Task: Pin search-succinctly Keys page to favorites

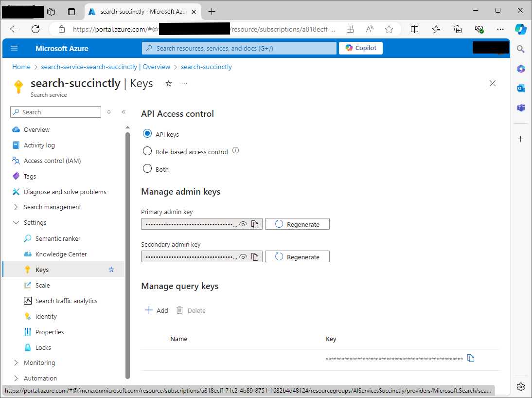Action: coord(169,84)
